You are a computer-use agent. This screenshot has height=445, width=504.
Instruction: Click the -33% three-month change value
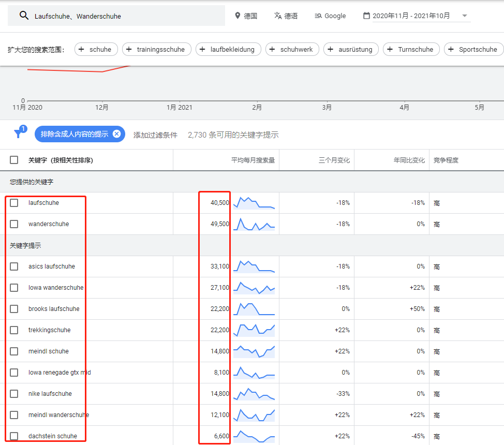click(343, 394)
